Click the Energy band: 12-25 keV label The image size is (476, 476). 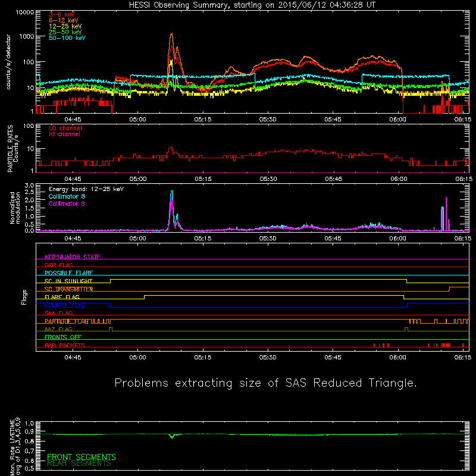click(86, 189)
